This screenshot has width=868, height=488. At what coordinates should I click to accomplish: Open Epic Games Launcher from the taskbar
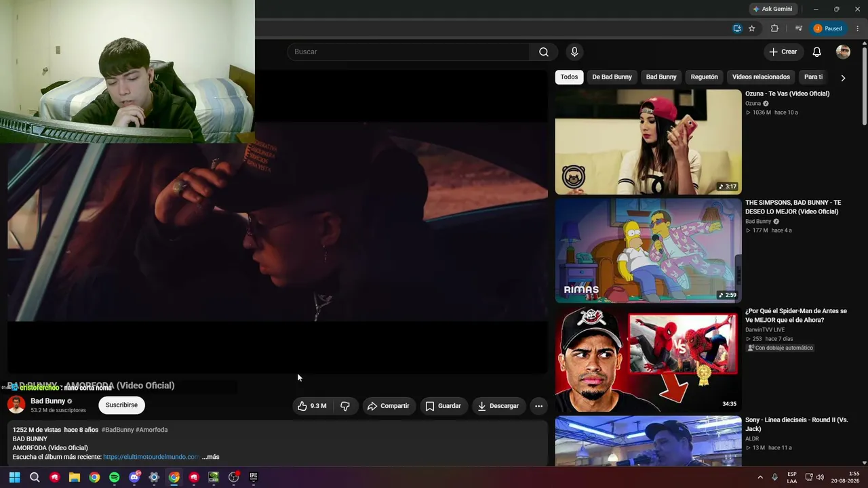click(x=254, y=477)
